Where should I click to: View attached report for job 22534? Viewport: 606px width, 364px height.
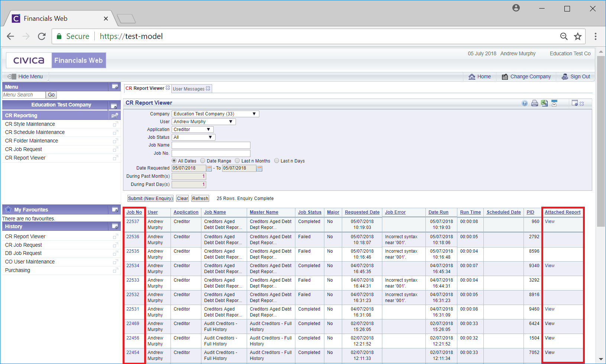pos(550,266)
